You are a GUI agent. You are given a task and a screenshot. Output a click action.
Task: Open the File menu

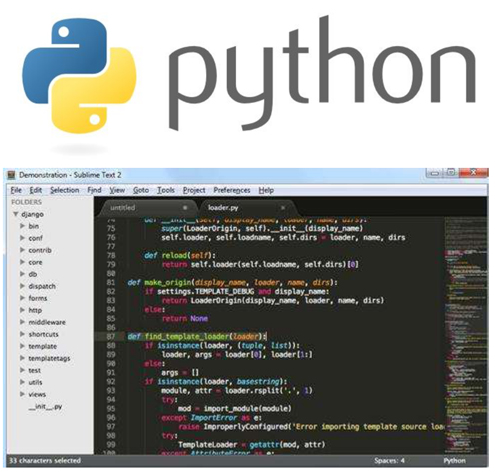coord(16,190)
